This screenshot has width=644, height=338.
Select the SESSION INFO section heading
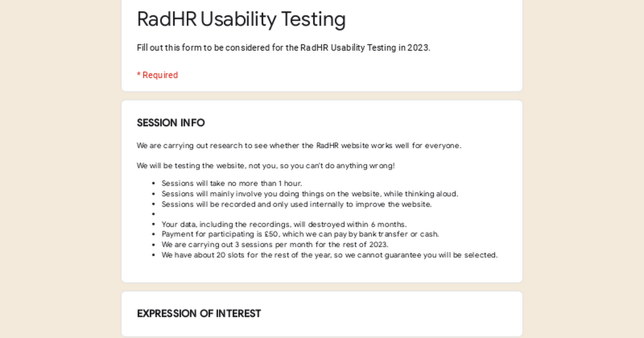(171, 123)
